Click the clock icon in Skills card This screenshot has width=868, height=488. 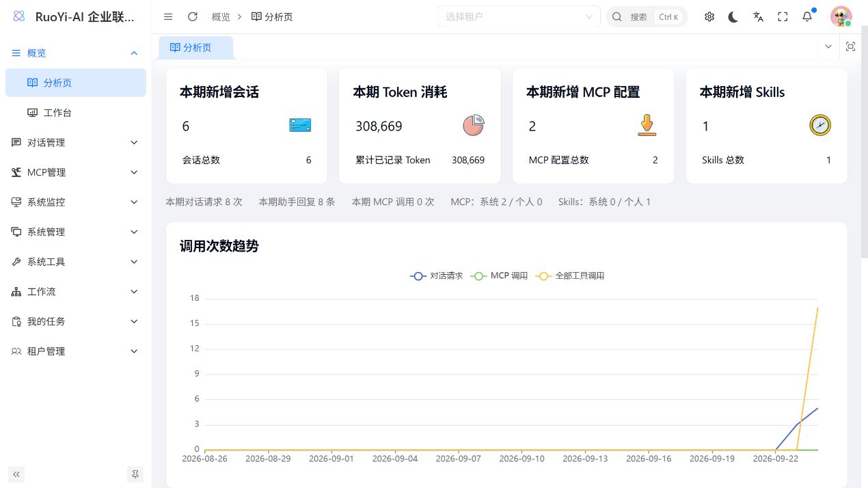[x=820, y=125]
